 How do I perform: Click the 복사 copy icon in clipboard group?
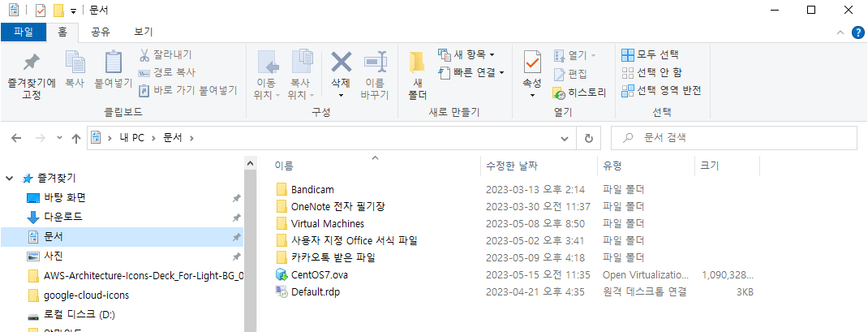pyautogui.click(x=75, y=69)
